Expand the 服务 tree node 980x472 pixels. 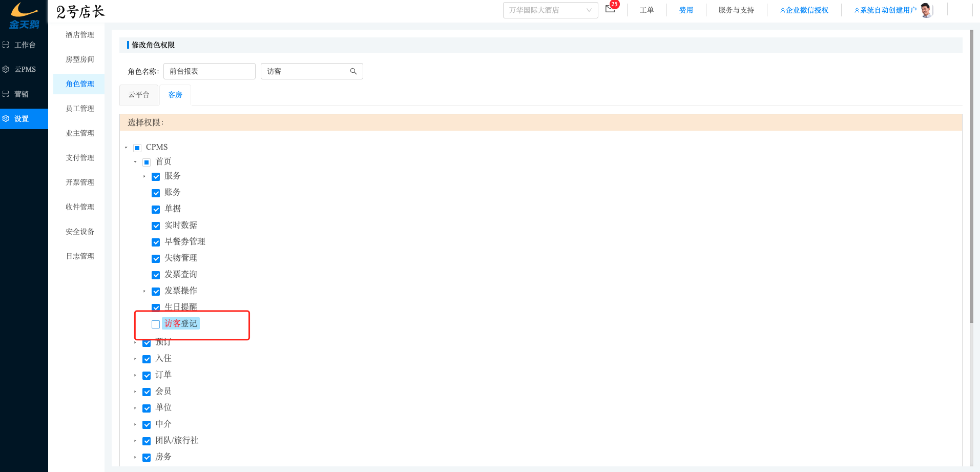[x=144, y=176]
